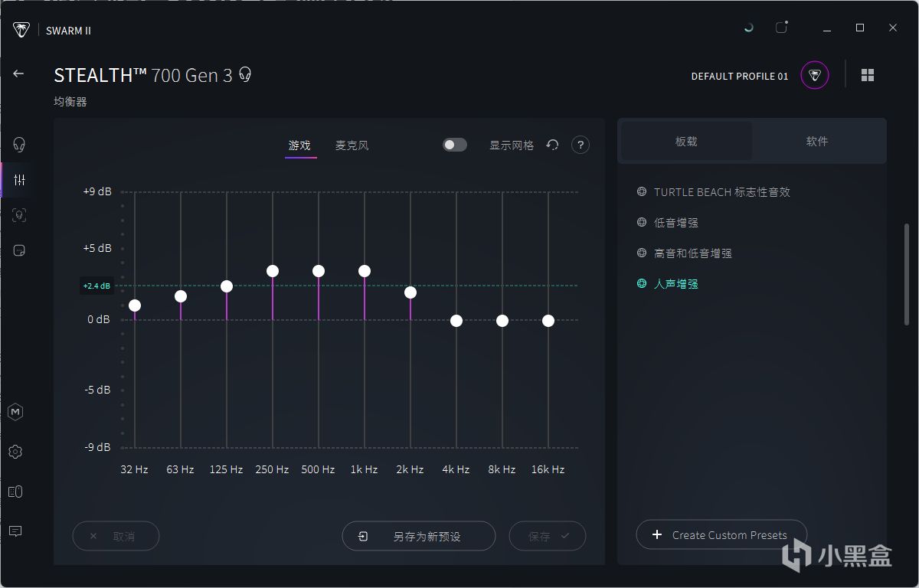The width and height of the screenshot is (919, 588).
Task: Click the 1k Hz slider handle
Action: 365,271
